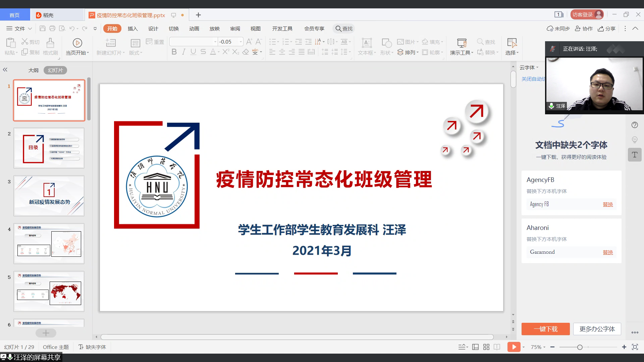Open the 插入 ribbon tab
The height and width of the screenshot is (362, 644).
click(133, 28)
